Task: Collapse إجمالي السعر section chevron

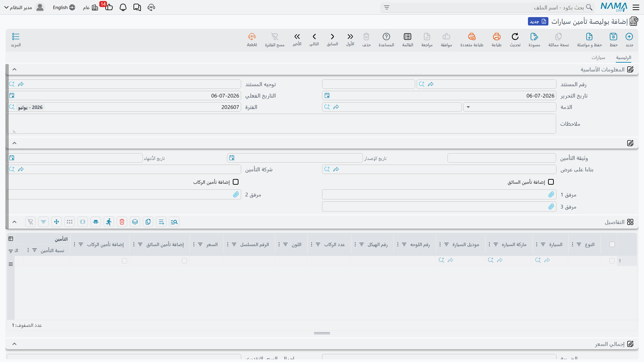Action: [x=14, y=344]
